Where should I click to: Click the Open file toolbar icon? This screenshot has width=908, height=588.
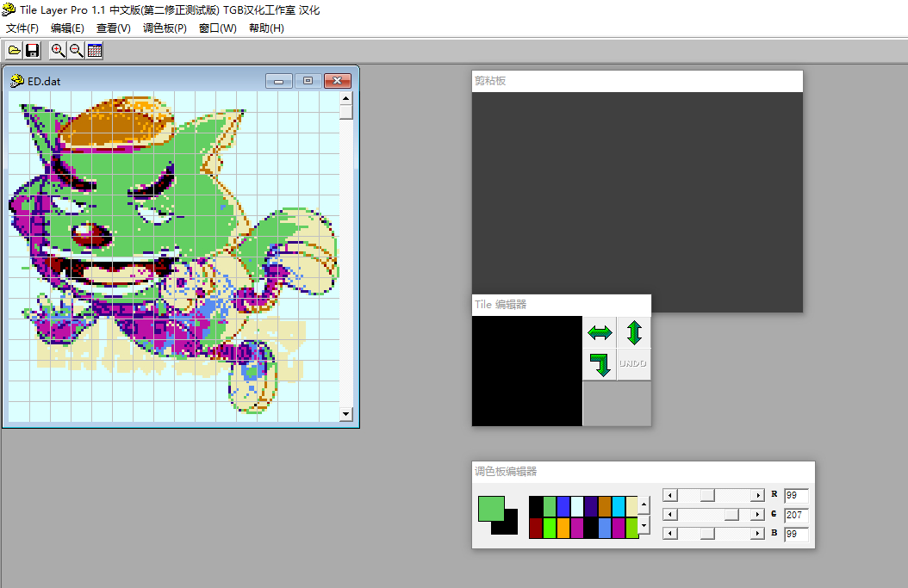pyautogui.click(x=14, y=51)
